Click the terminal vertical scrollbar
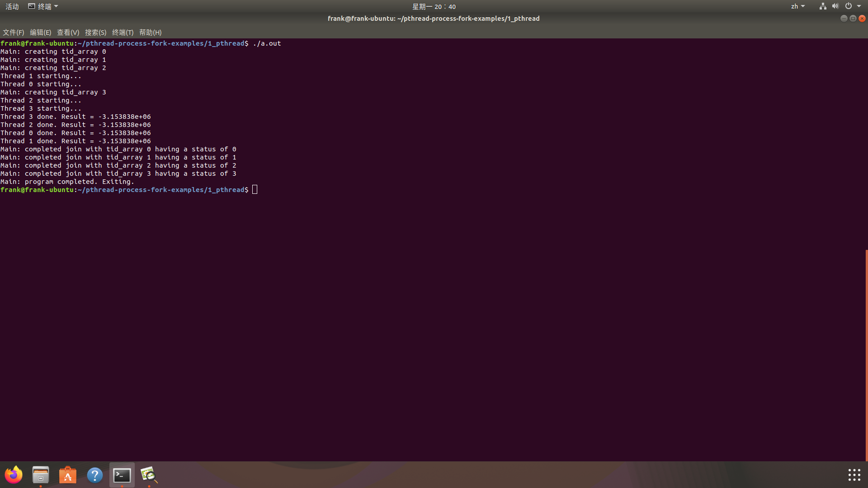The image size is (868, 488). click(866, 355)
